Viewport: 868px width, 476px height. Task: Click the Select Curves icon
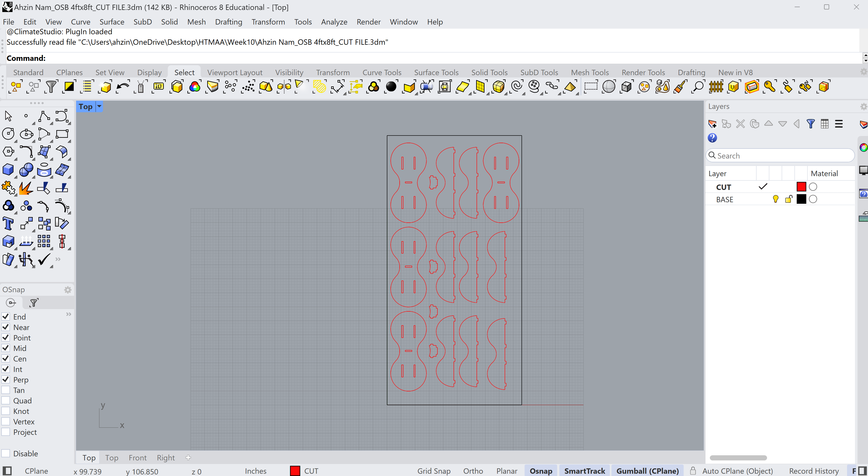coord(517,87)
